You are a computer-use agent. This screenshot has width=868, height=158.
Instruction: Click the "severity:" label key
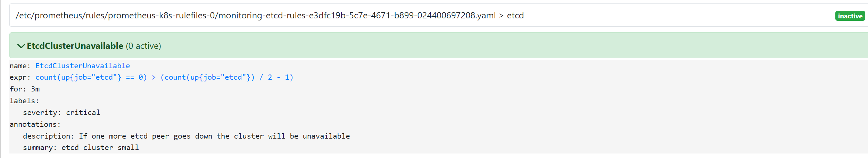[x=42, y=113]
